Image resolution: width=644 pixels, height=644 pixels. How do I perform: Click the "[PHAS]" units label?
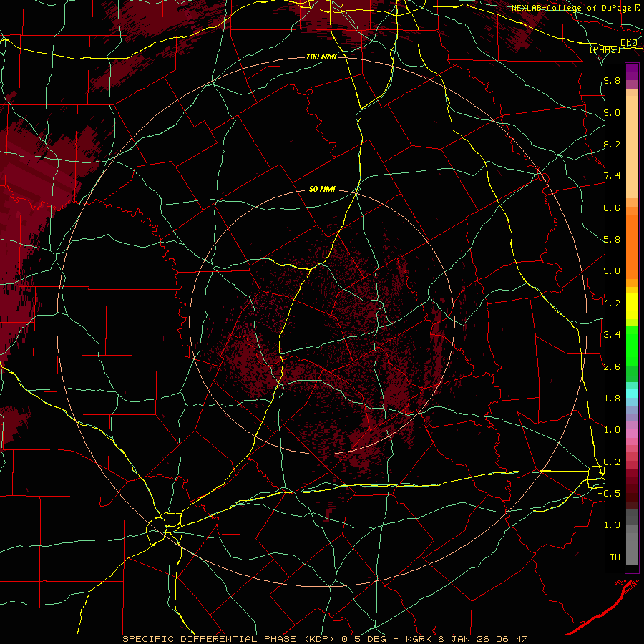(x=605, y=49)
